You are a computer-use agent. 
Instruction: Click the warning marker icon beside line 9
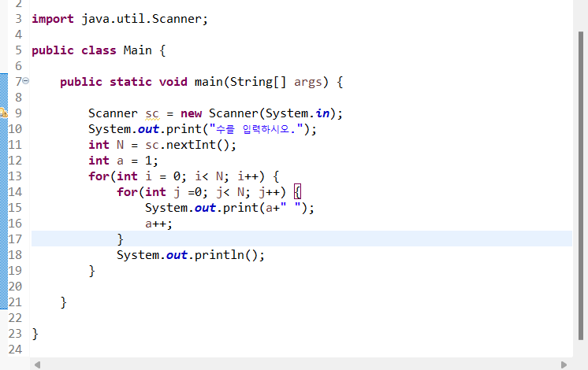[3, 113]
